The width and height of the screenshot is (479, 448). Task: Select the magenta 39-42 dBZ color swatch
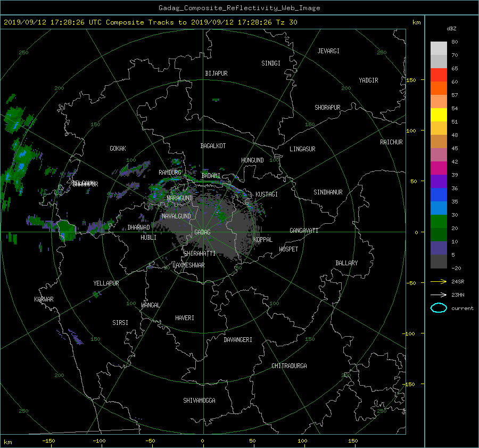coord(439,168)
